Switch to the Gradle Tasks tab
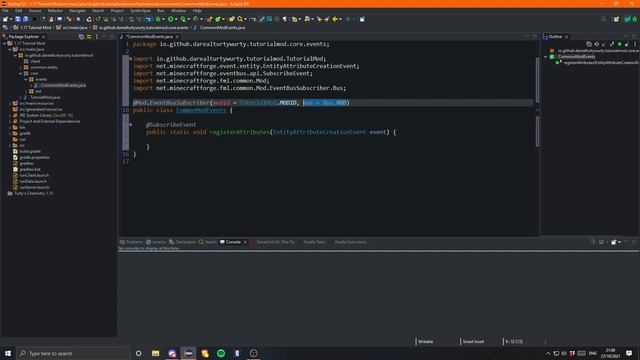 point(314,242)
